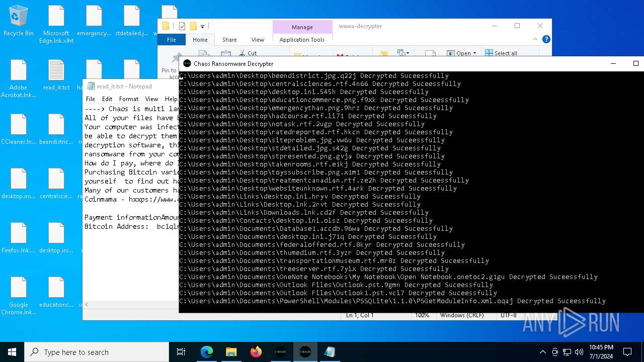Click the beendistrict.jpg.q22j decrypted line
644x362 pixels.
(314, 76)
